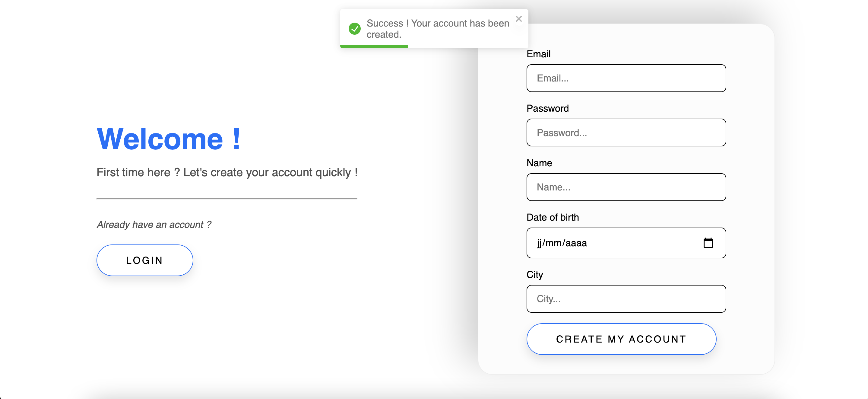
Task: Click the green progress bar on the toast
Action: [374, 46]
